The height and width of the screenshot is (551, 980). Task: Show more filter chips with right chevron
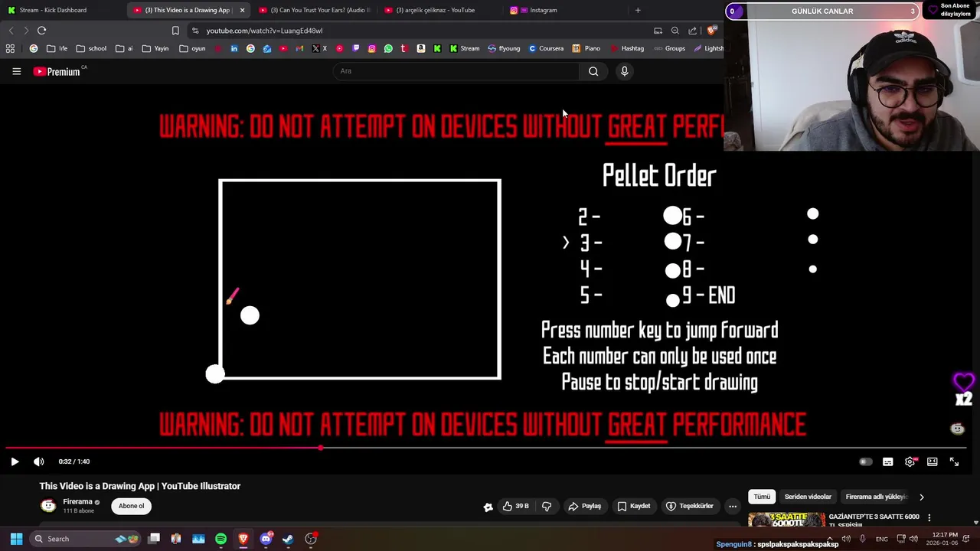tap(922, 497)
